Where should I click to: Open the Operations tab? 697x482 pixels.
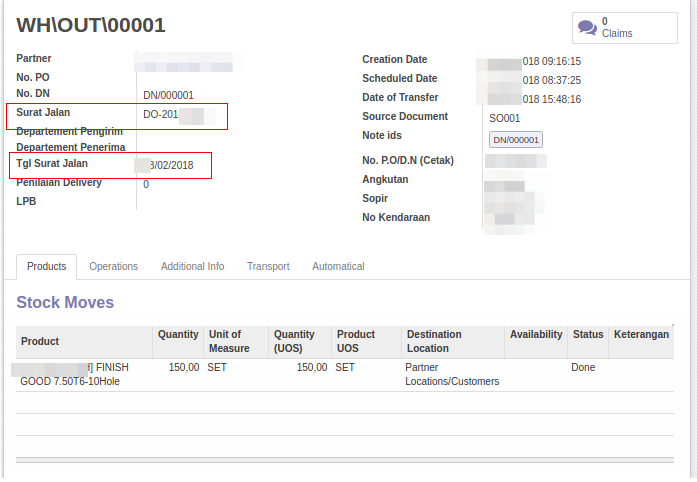(x=113, y=267)
